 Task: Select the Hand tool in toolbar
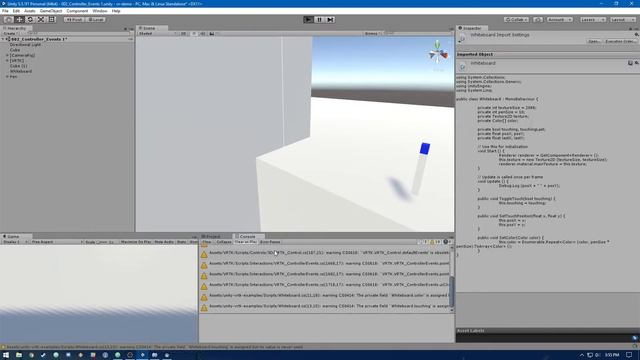click(x=8, y=20)
